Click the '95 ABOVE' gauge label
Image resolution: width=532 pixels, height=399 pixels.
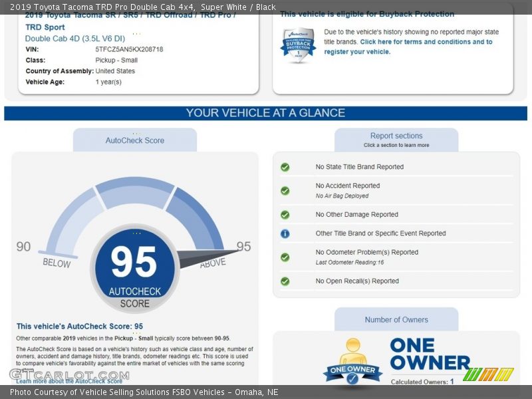click(x=225, y=254)
